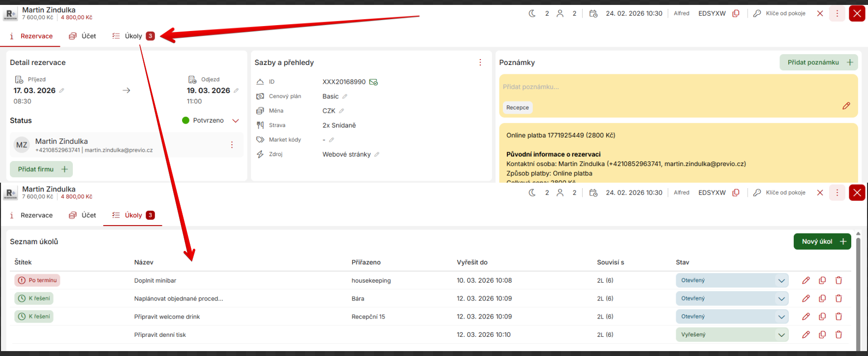Open guest Martin Zindulka's three-dot menu
The image size is (868, 356).
click(x=232, y=145)
